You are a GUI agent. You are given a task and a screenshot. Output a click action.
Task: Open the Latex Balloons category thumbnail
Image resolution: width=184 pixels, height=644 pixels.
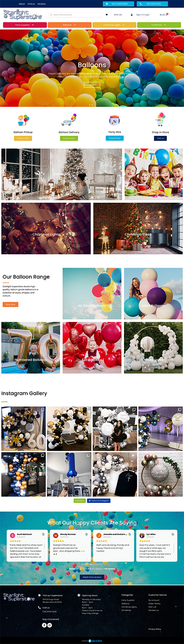point(153,294)
